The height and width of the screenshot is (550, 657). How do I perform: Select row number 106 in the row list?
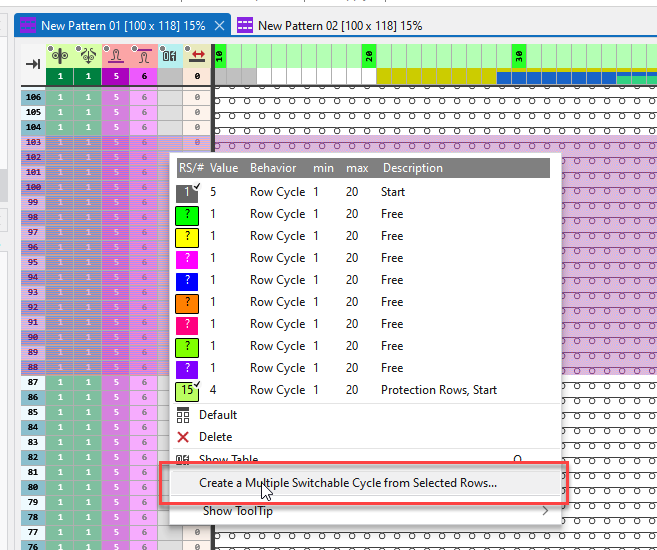[x=33, y=97]
